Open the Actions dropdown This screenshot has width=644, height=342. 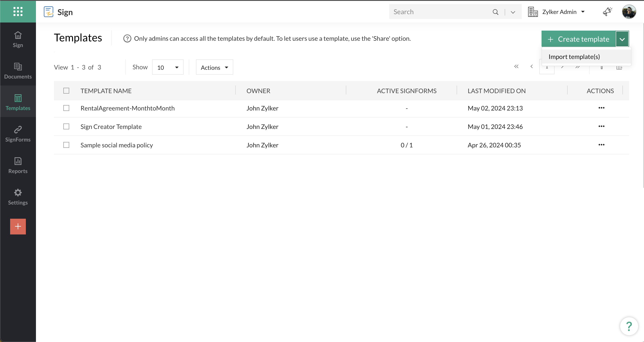click(214, 67)
